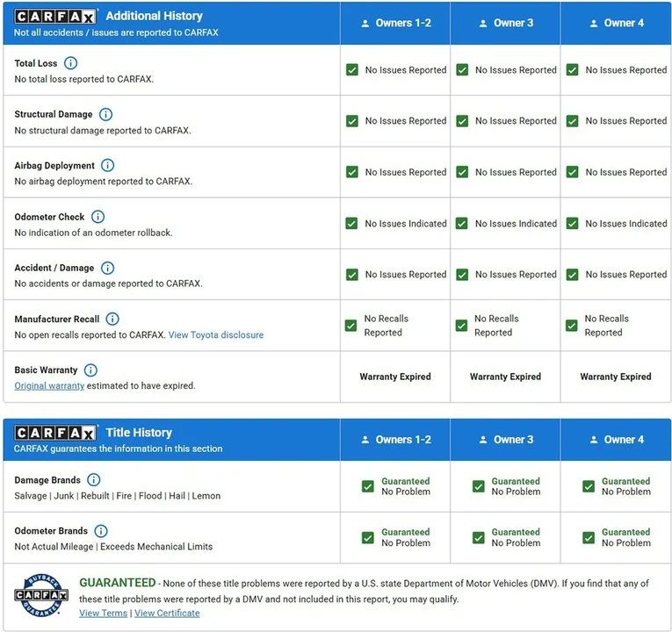The image size is (672, 632).
Task: Open the Odometer Check info icon
Action: 98,217
